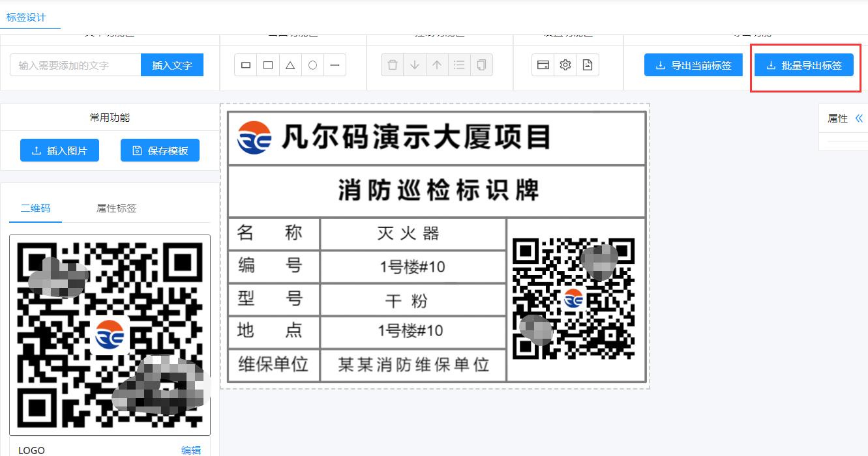The image size is (868, 456).
Task: Select the triangle shape tool
Action: click(290, 65)
